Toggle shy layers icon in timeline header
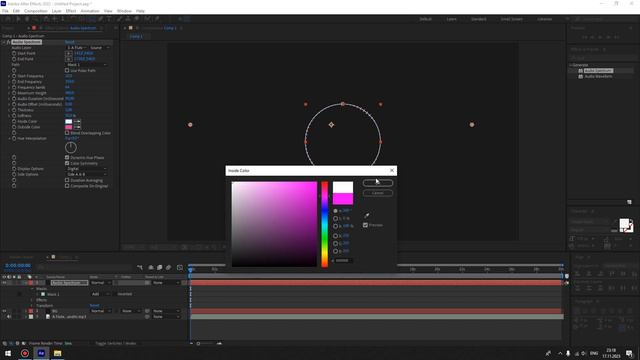The width and height of the screenshot is (640, 360). [x=151, y=267]
